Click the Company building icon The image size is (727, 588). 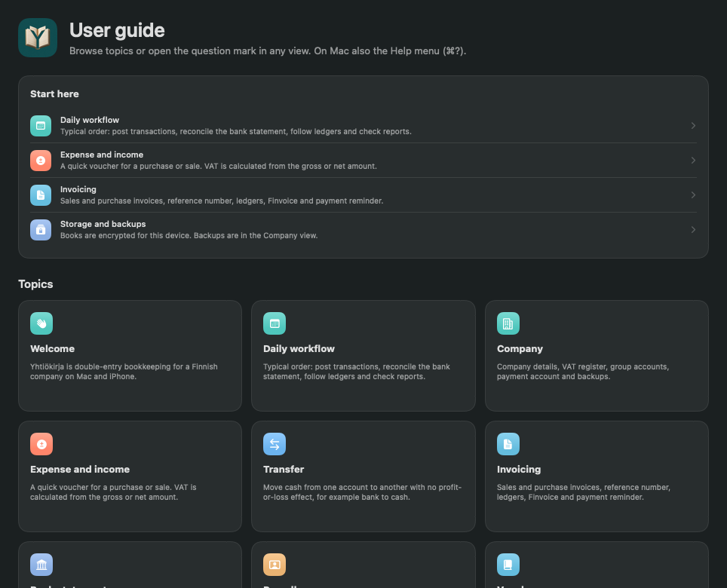coord(508,323)
